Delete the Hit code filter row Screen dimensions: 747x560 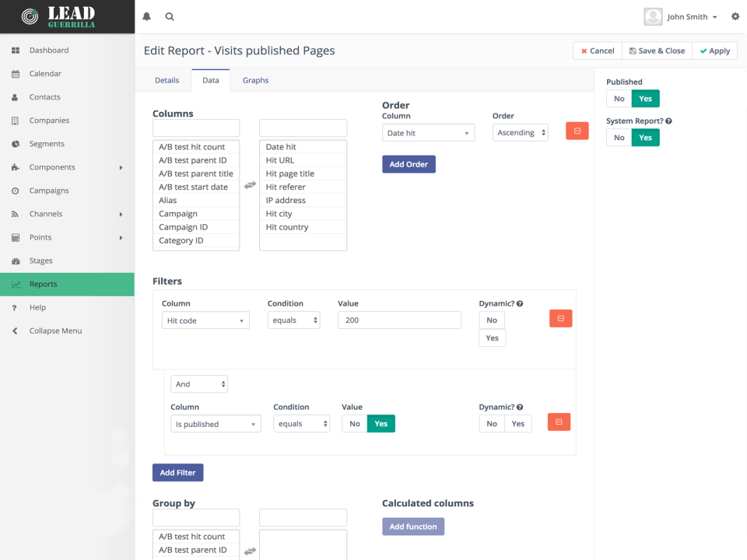pos(560,318)
